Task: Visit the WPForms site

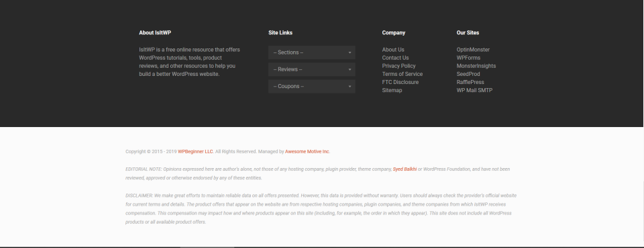Action: (x=468, y=58)
